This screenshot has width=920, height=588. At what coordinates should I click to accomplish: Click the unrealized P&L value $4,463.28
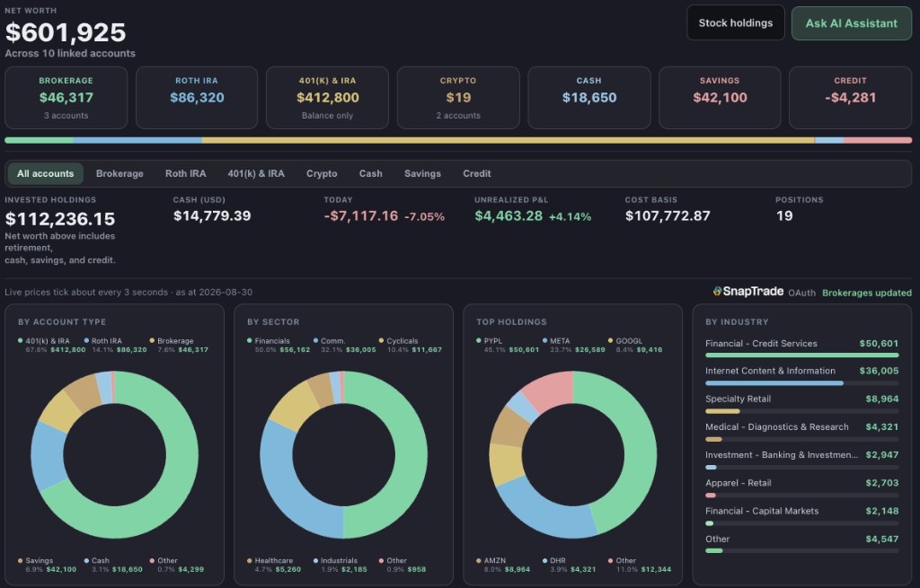(x=509, y=215)
